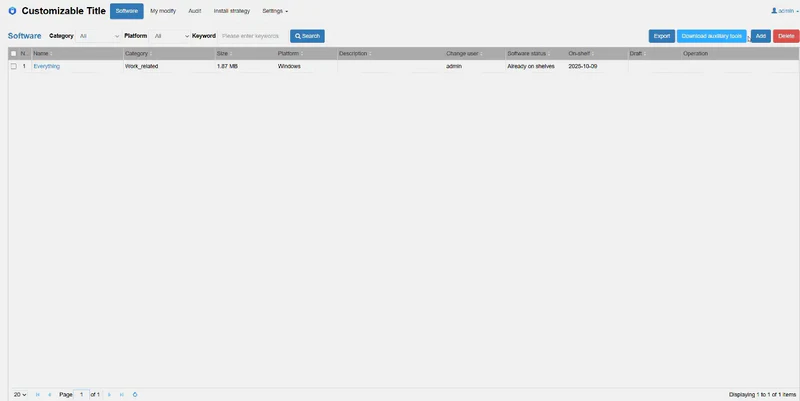Click the admin user icon
Screen dimensions: 800x401
[x=774, y=11]
